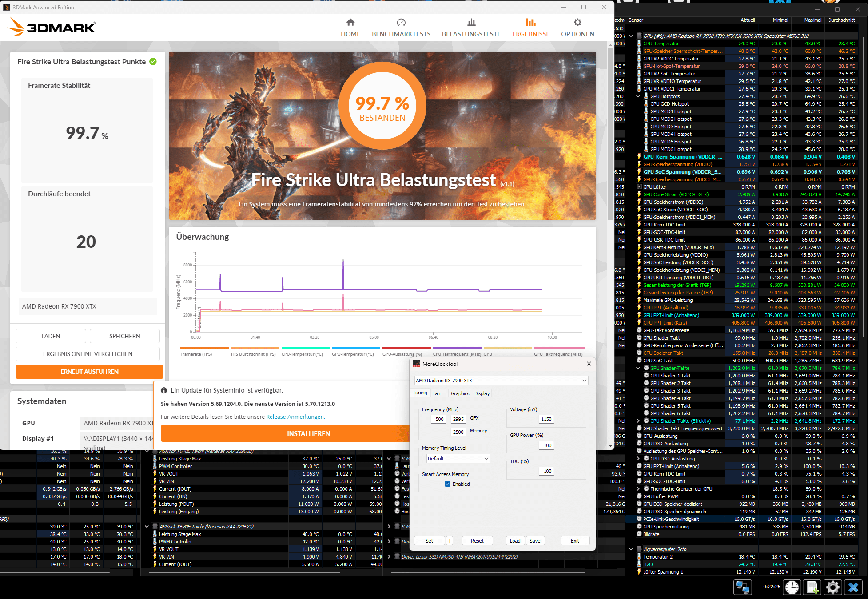Click the MoreClockTool title bar icon
868x599 pixels.
(417, 364)
